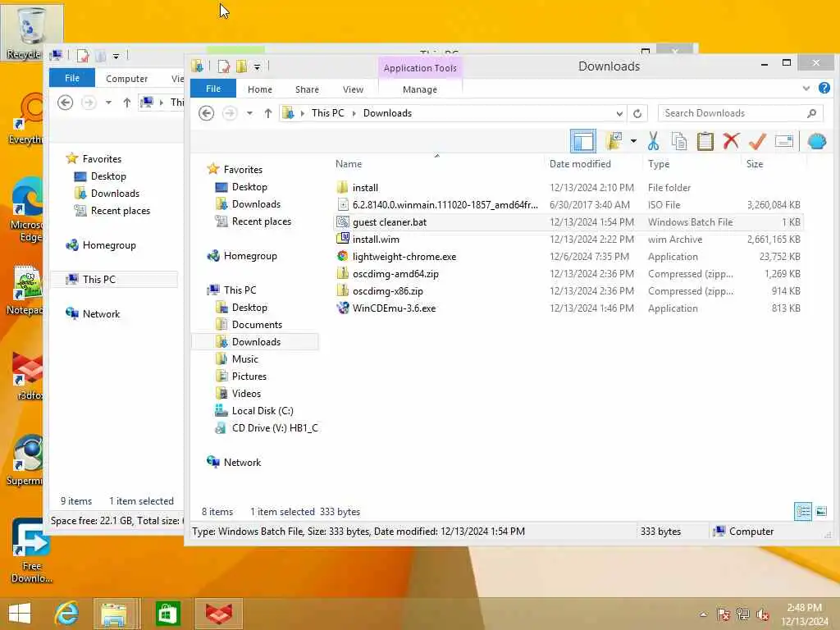Screen dimensions: 840x630
Task: Click the blue shell toolbar icon
Action: tap(816, 141)
